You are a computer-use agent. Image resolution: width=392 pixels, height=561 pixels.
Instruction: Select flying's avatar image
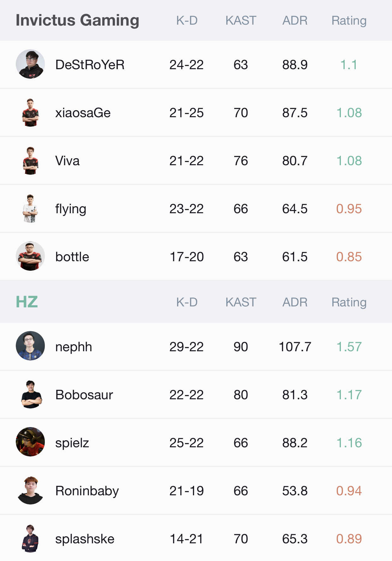pyautogui.click(x=30, y=208)
